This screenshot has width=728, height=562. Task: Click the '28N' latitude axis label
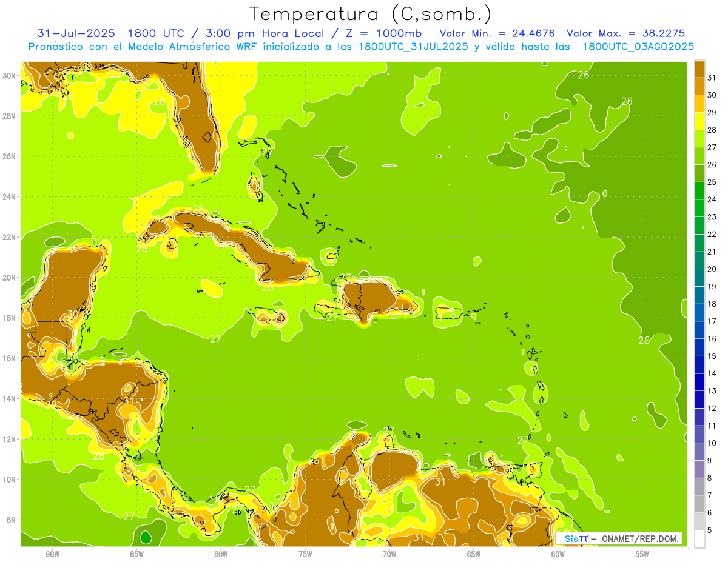(x=10, y=116)
